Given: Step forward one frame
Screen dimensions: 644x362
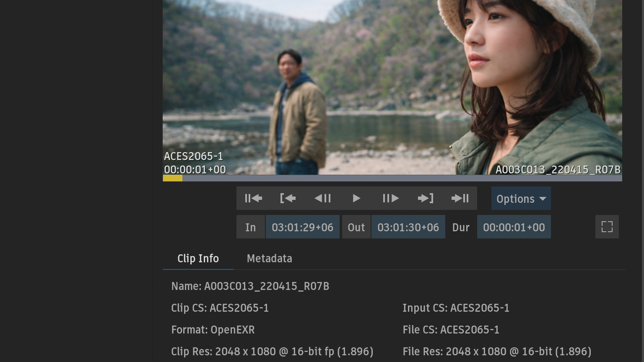Looking at the screenshot, I should pyautogui.click(x=391, y=198).
